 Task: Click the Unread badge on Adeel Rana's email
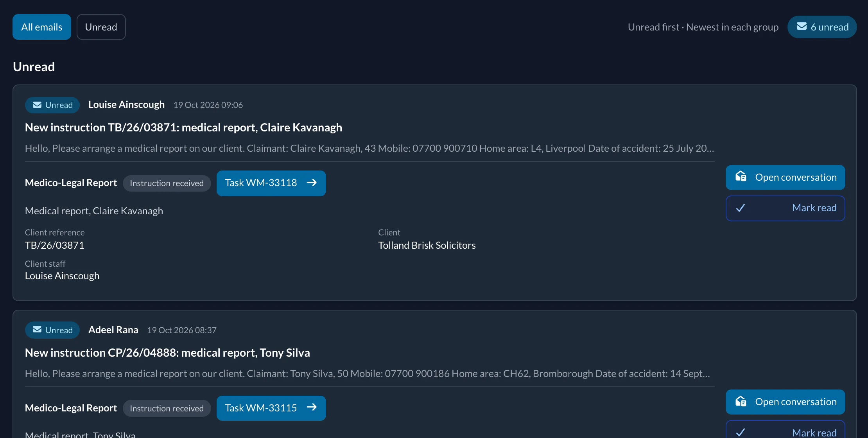pyautogui.click(x=52, y=330)
